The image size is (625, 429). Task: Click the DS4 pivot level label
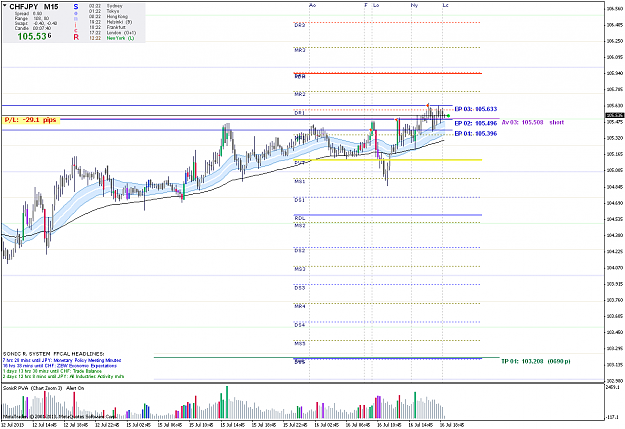coord(300,325)
